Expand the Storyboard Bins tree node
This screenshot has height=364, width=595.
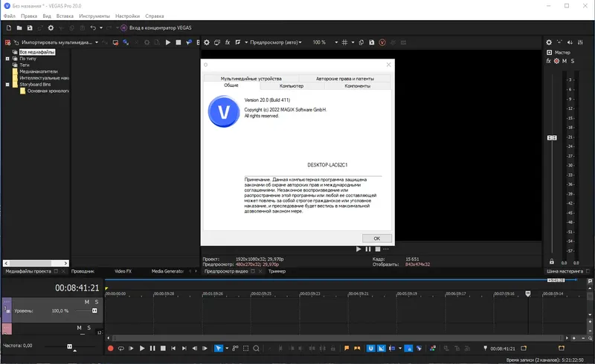click(7, 85)
